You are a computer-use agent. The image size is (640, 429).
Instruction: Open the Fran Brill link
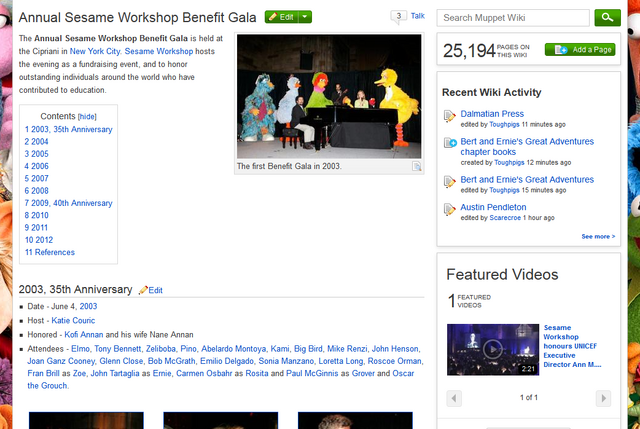pos(43,373)
